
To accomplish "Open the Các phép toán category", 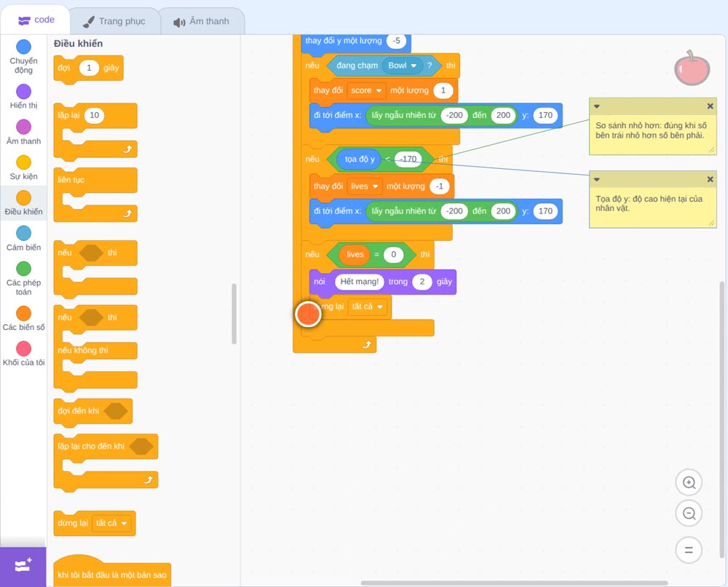I will click(x=23, y=279).
